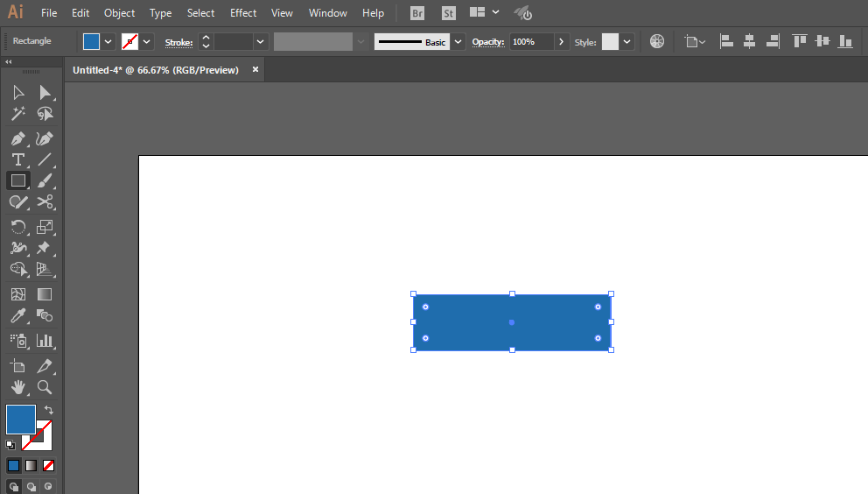Activate the Zoom tool
Image resolution: width=868 pixels, height=494 pixels.
pyautogui.click(x=45, y=387)
